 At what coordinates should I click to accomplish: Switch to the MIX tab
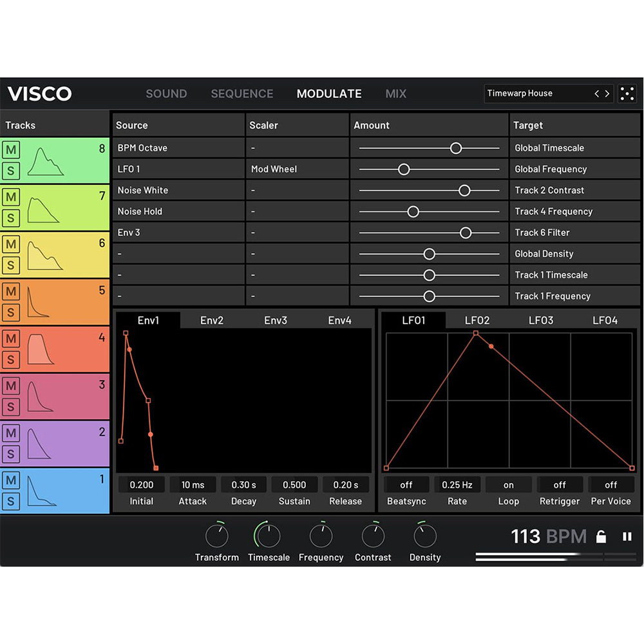pyautogui.click(x=395, y=93)
